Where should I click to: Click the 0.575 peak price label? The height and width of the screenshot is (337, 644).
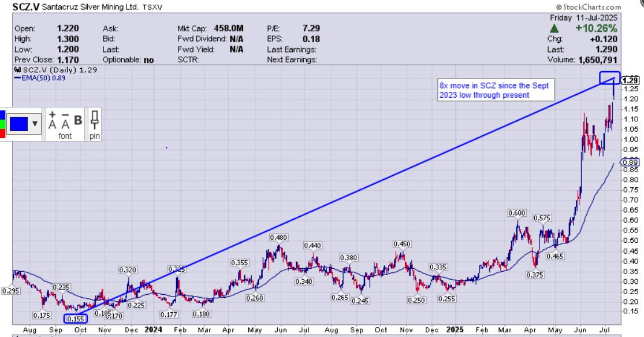pyautogui.click(x=542, y=218)
